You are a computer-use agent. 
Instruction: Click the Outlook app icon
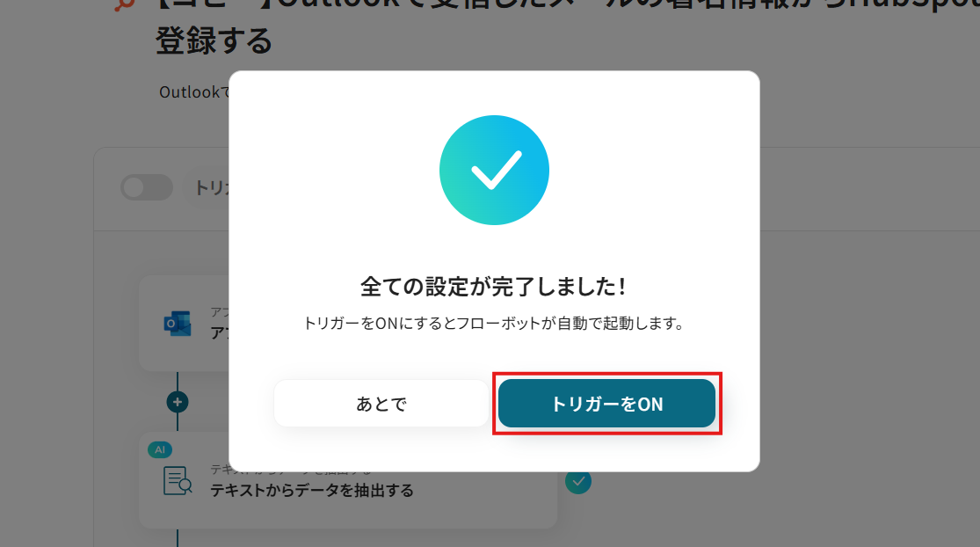tap(177, 324)
